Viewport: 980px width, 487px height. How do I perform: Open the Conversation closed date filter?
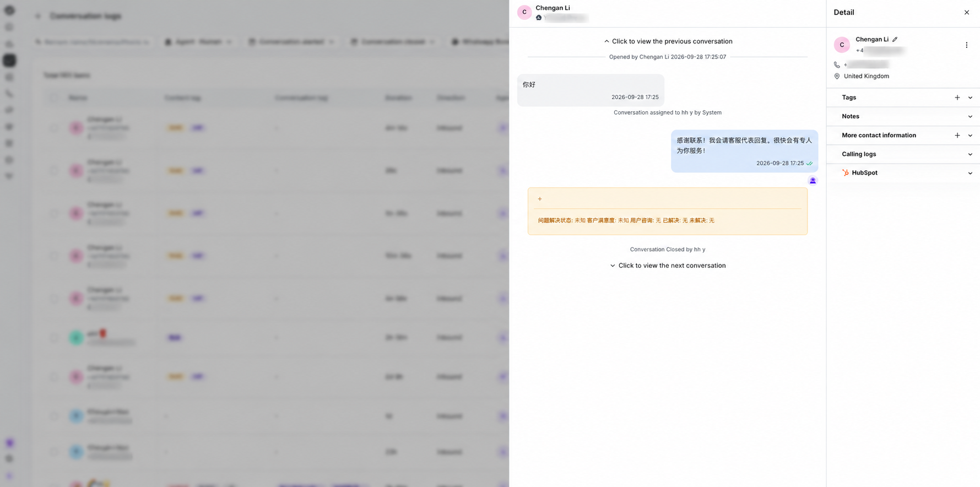click(x=393, y=42)
